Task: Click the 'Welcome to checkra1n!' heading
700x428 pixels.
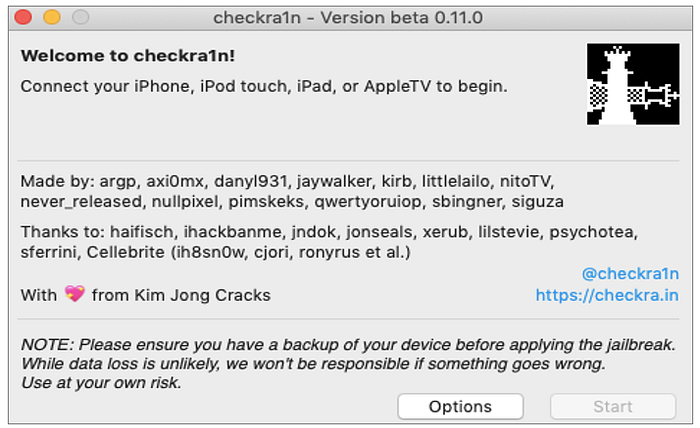Action: (x=128, y=56)
